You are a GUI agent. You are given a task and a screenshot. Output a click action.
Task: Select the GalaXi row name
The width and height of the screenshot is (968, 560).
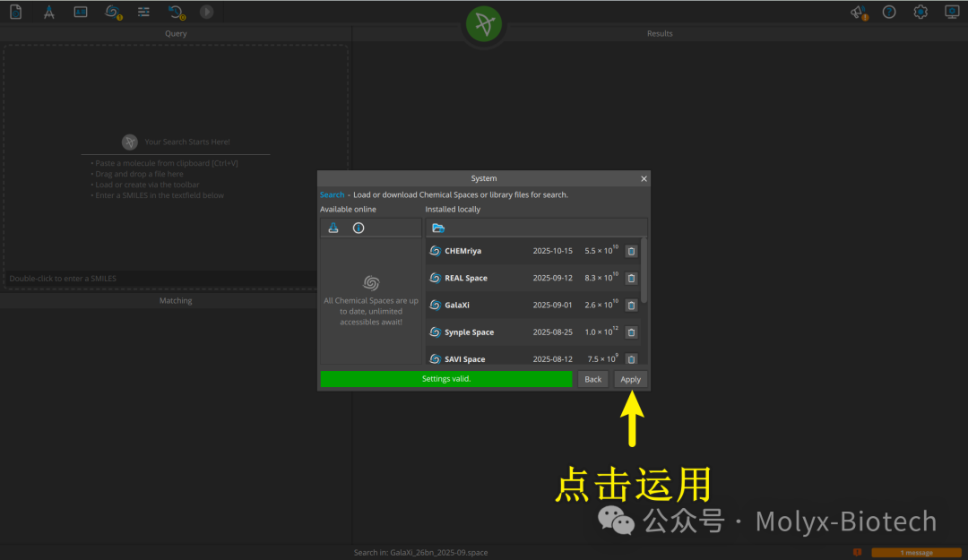tap(457, 305)
